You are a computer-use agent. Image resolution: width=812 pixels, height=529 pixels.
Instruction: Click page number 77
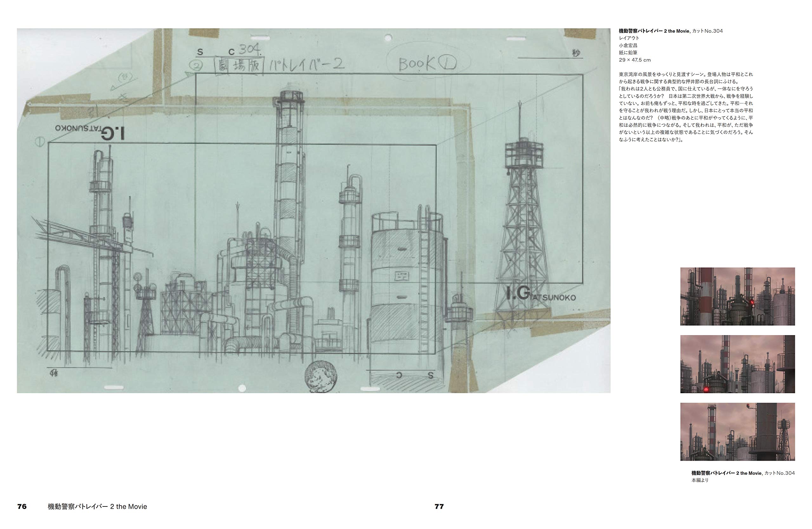[439, 506]
